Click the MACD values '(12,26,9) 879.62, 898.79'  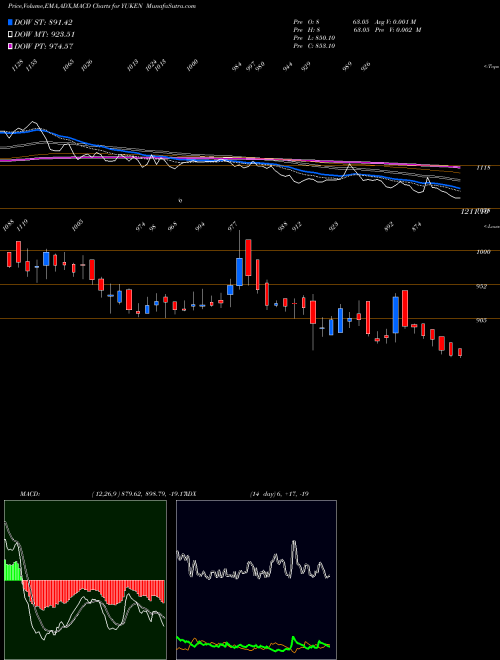click(x=128, y=494)
